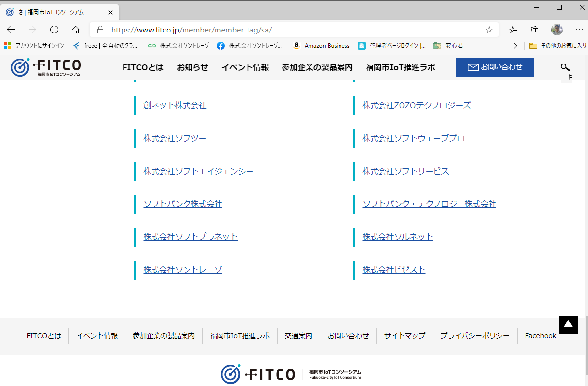Open the favorites list icon

pyautogui.click(x=513, y=30)
